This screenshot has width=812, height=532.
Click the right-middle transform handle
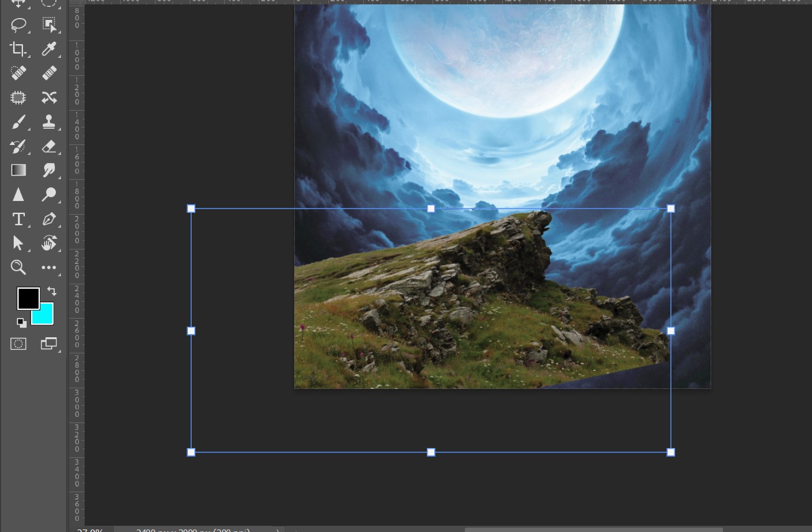[x=671, y=331]
